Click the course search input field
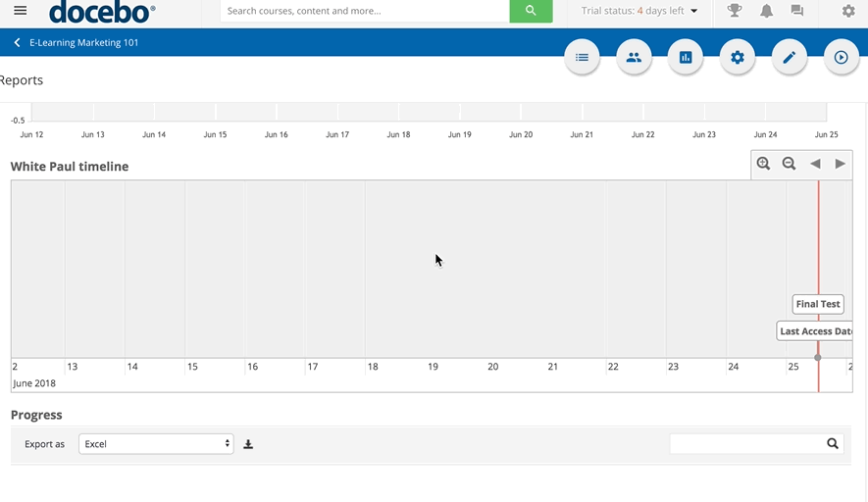868x502 pixels. 365,11
